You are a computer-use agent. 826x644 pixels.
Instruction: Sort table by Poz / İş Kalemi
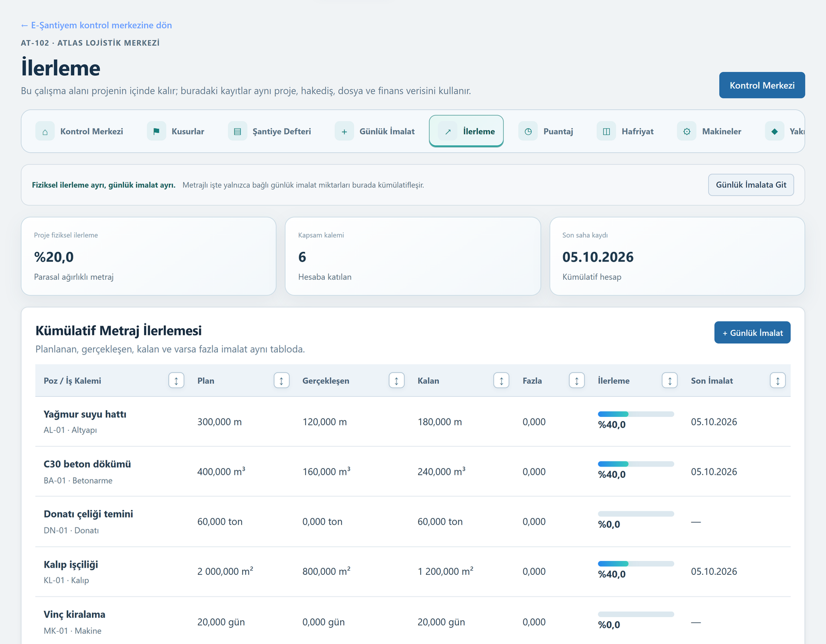tap(176, 381)
